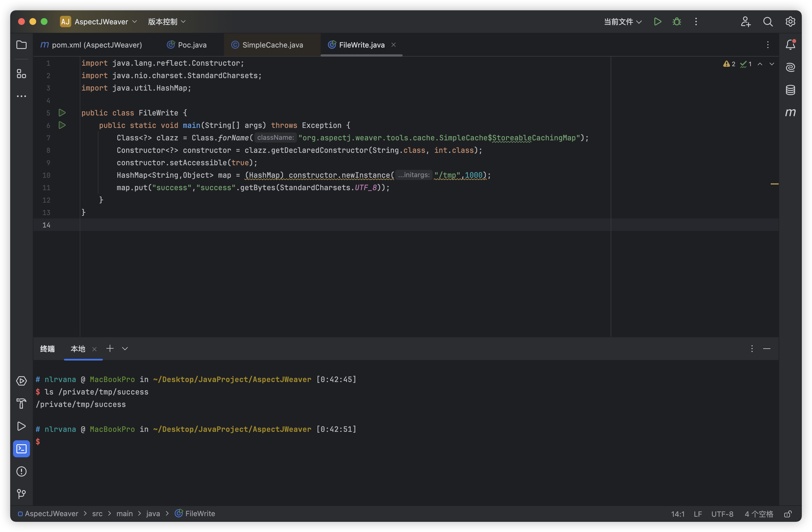This screenshot has width=812, height=532.
Task: Toggle the Terminal tool window icon
Action: point(21,449)
